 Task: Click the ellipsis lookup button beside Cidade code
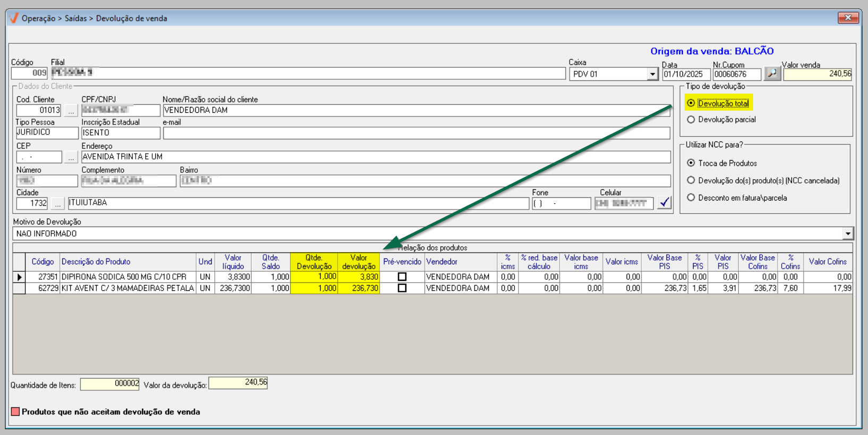click(57, 204)
